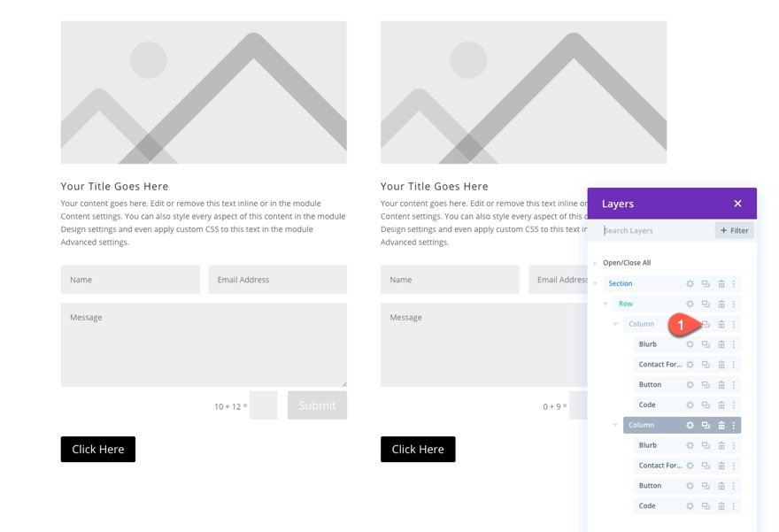Select the second Column layer label

pos(642,425)
